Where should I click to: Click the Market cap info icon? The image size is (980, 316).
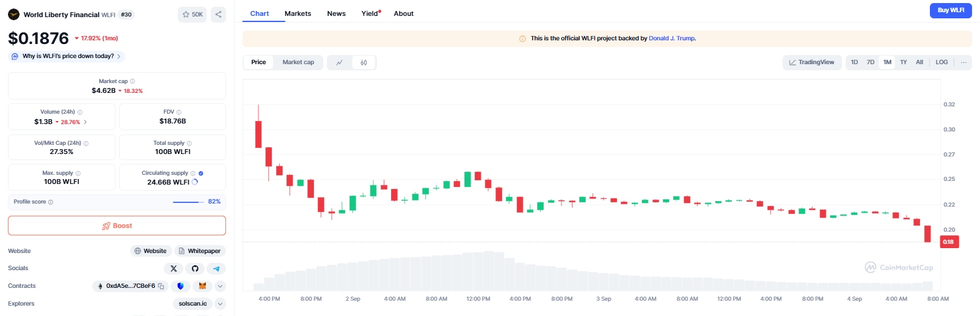(133, 81)
